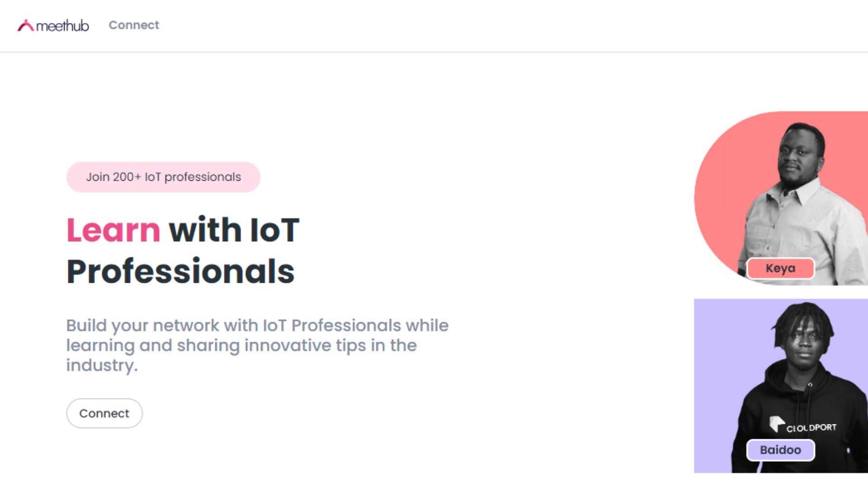Image resolution: width=868 pixels, height=488 pixels.
Task: Click the Cloudport text on the hoodie
Action: (811, 427)
